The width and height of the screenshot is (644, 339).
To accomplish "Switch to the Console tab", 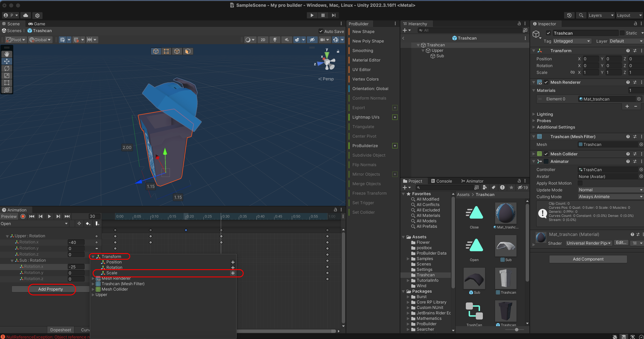I will point(441,181).
